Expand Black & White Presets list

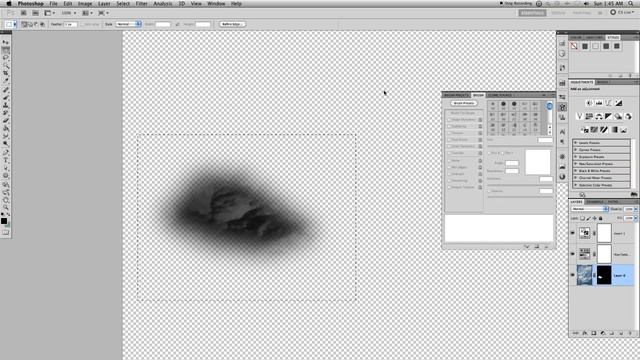pyautogui.click(x=576, y=171)
